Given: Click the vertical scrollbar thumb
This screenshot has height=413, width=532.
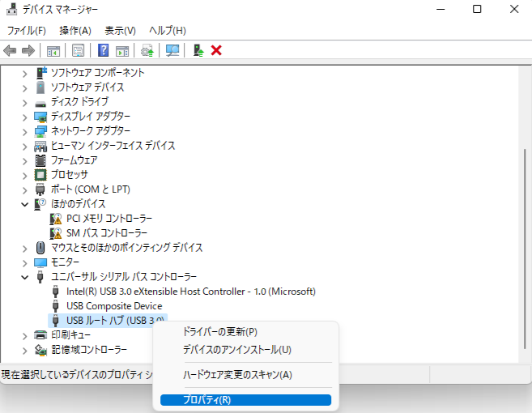Looking at the screenshot, I should pos(526,249).
